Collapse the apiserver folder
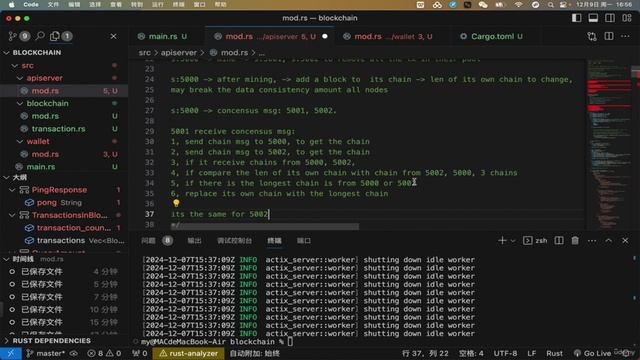The height and width of the screenshot is (360, 640). click(20, 78)
